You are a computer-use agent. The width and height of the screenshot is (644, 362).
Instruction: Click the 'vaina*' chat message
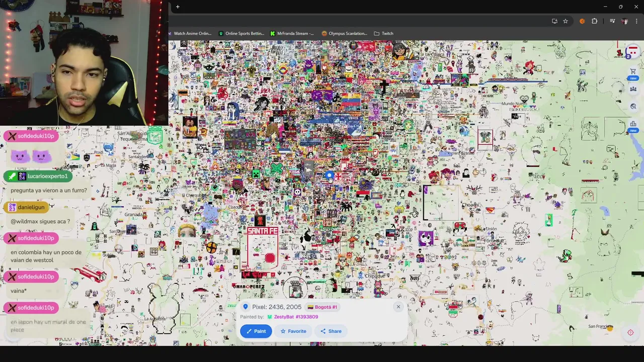pyautogui.click(x=19, y=291)
